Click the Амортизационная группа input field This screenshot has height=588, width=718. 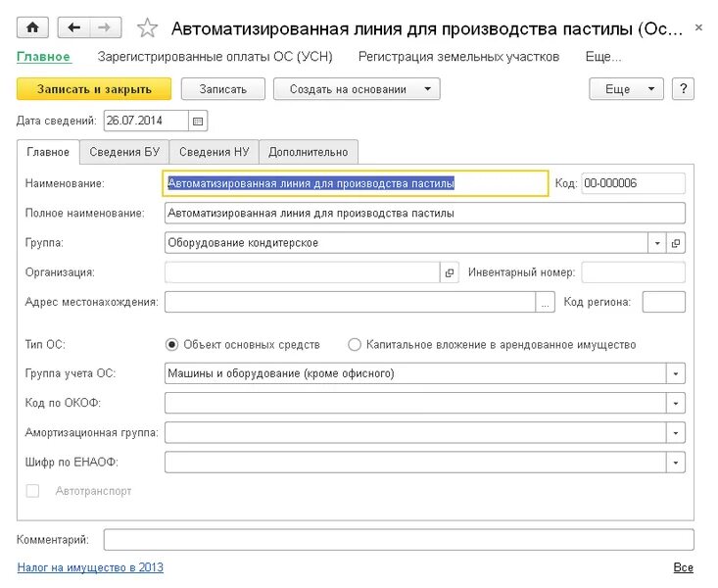[x=415, y=432]
